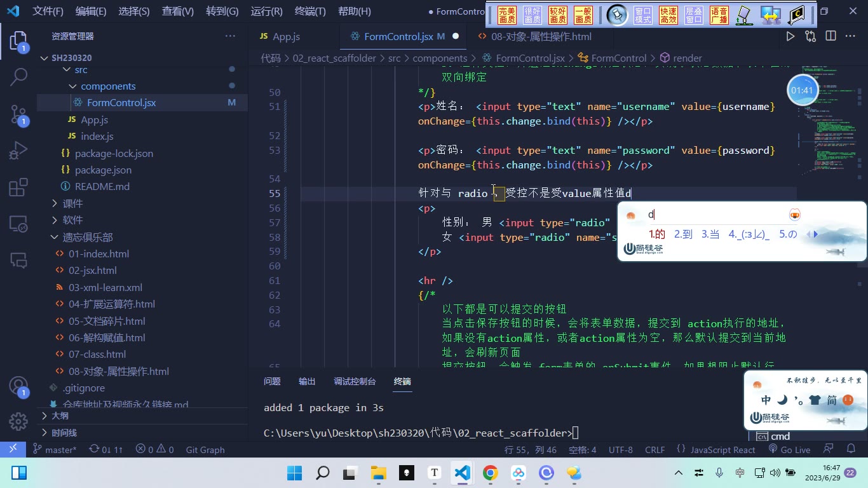Screen dimensions: 868x488
Task: Toggle the 完美画质 quality option
Action: pos(507,15)
